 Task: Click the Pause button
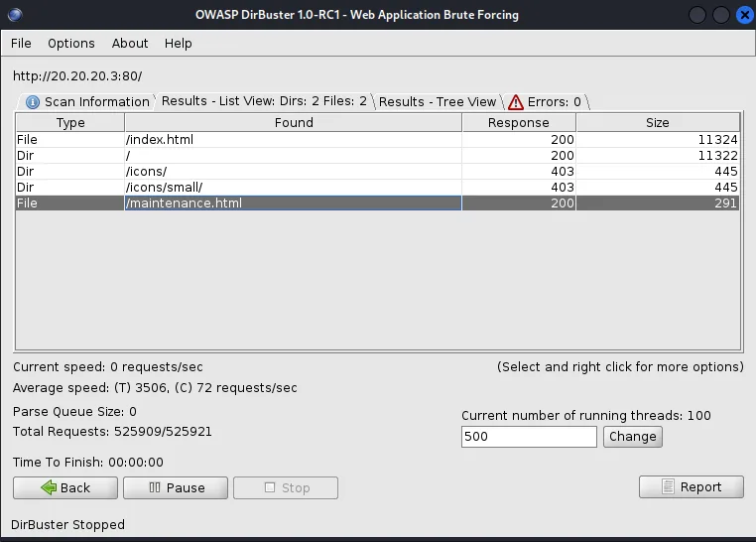[176, 488]
